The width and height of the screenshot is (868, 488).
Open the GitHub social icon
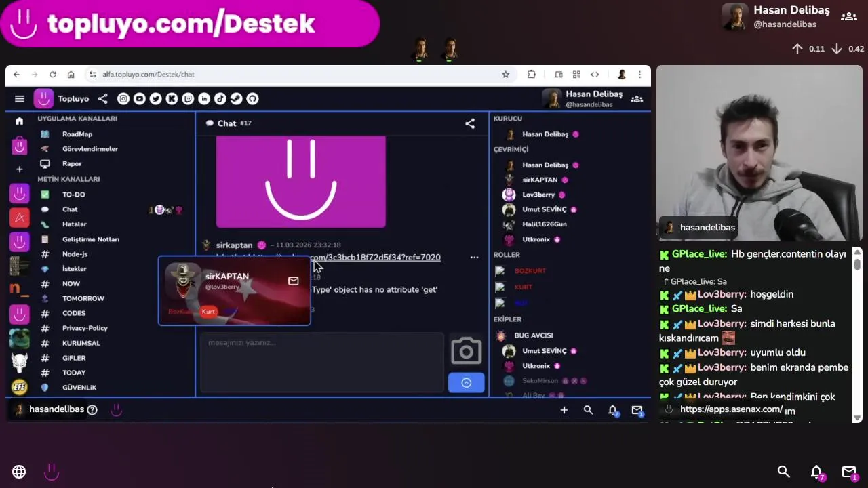tap(252, 99)
